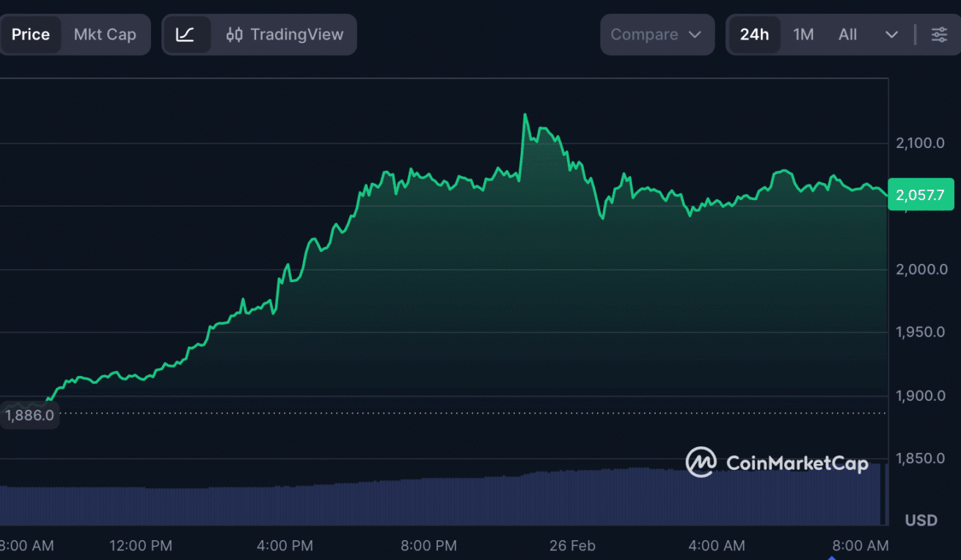The height and width of the screenshot is (560, 961).
Task: Select the 1M time range
Action: coord(803,34)
